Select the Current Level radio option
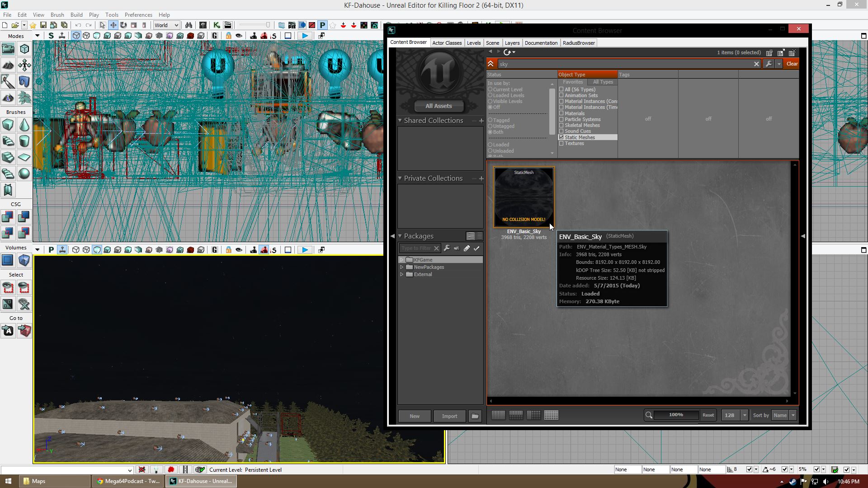The image size is (868, 488). (x=490, y=89)
